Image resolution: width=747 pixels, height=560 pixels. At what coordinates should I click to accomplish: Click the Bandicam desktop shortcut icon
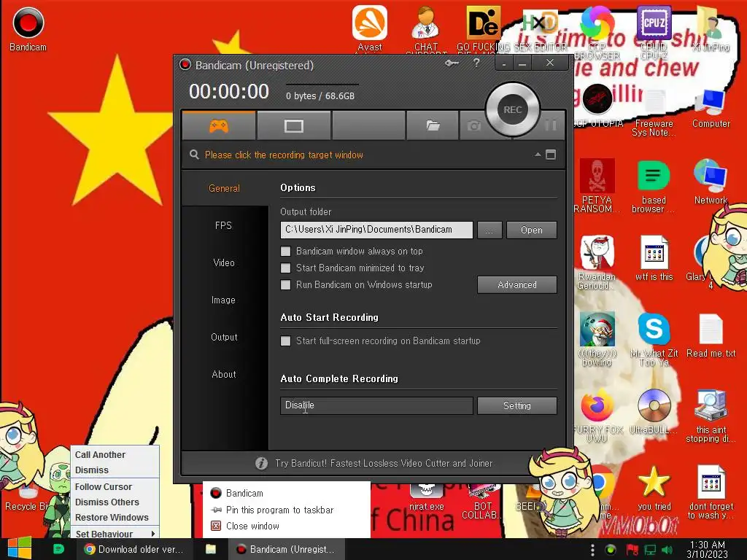click(x=28, y=28)
